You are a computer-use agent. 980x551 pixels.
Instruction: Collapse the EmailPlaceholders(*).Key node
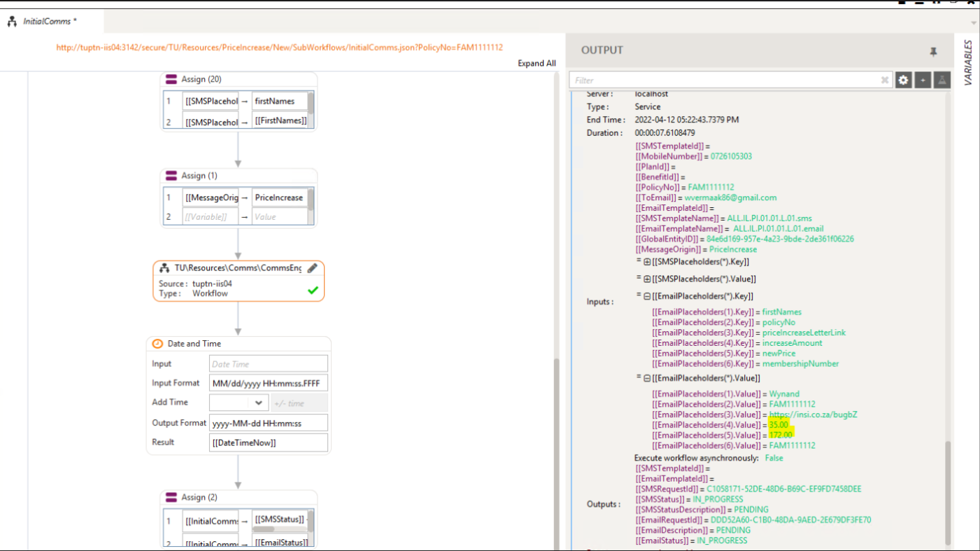coord(647,296)
